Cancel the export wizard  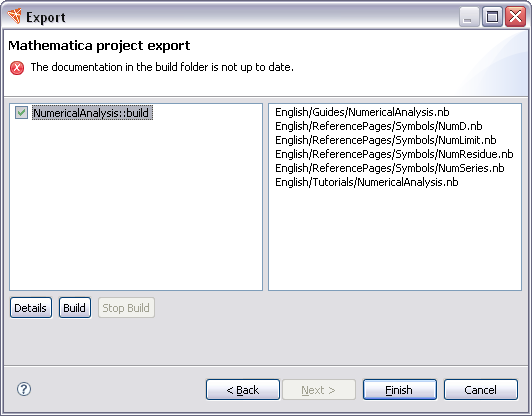[481, 390]
